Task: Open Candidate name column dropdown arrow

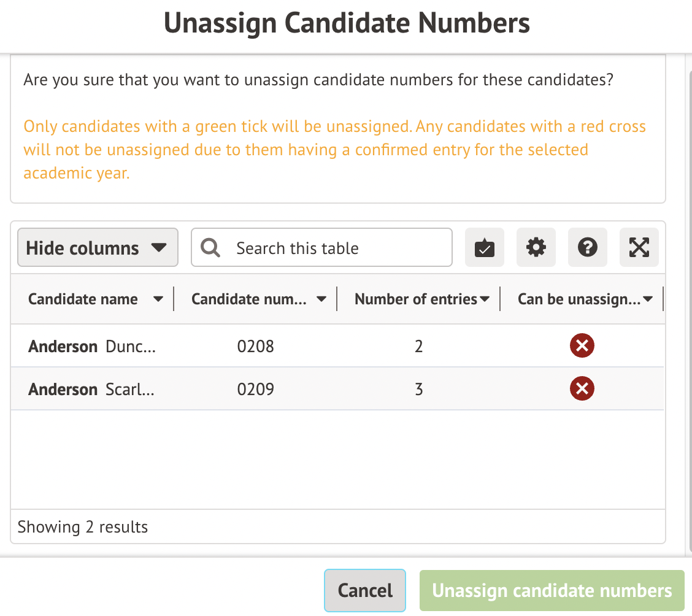Action: pos(158,299)
